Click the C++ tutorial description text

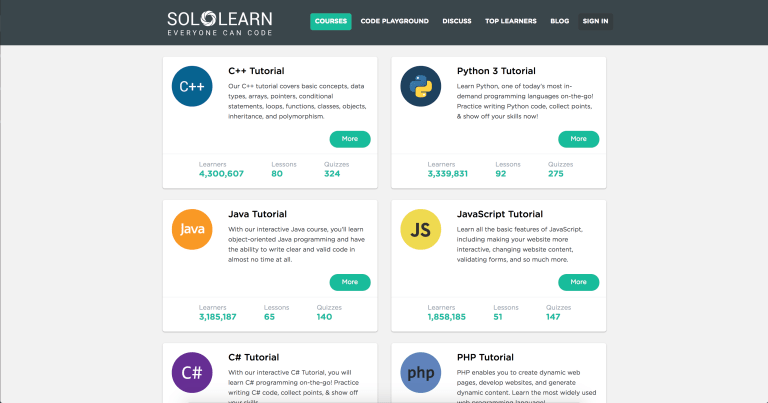pos(297,101)
